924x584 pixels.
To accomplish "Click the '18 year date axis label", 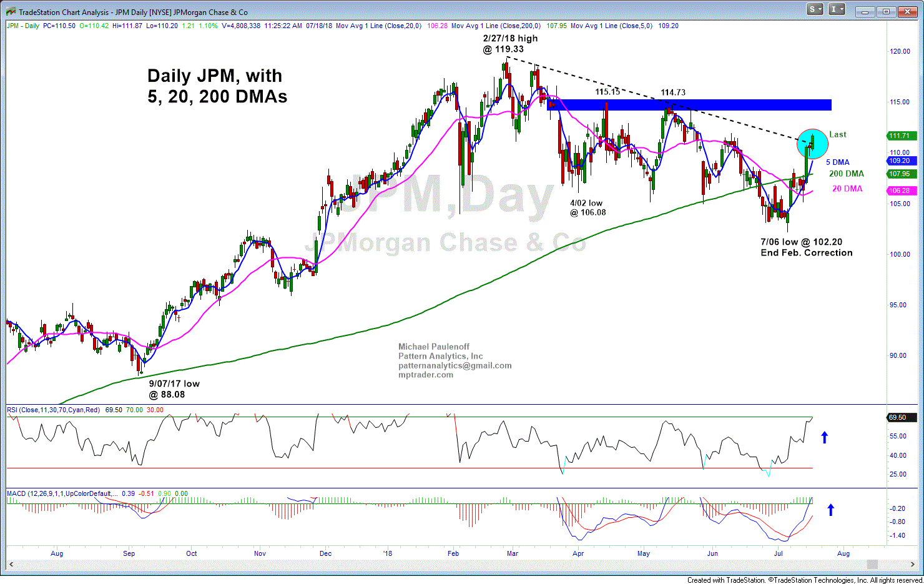I will (x=388, y=553).
